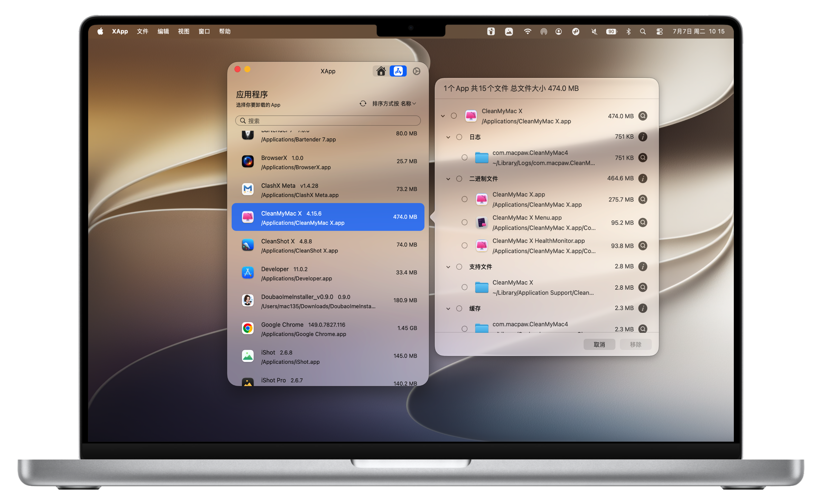822x504 pixels.
Task: Reveal the 751 KB com.macpaw.CleanMyMac4 log folder
Action: point(642,158)
